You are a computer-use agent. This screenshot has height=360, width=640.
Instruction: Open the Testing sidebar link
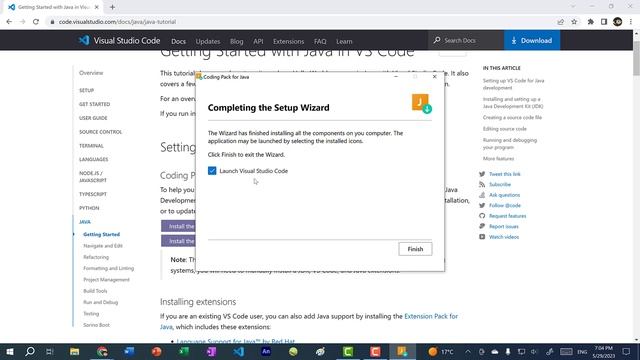(x=91, y=313)
